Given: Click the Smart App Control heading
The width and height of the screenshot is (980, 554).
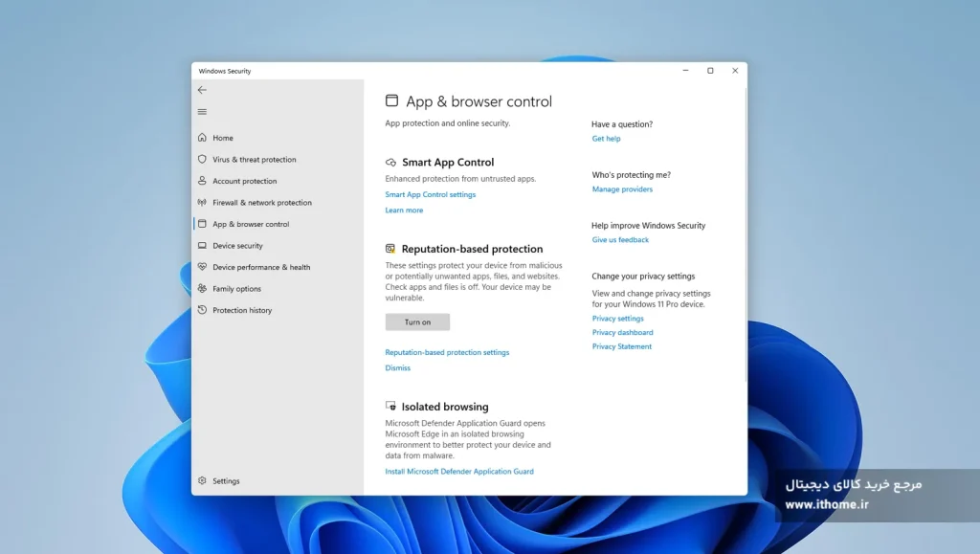Looking at the screenshot, I should coord(448,163).
